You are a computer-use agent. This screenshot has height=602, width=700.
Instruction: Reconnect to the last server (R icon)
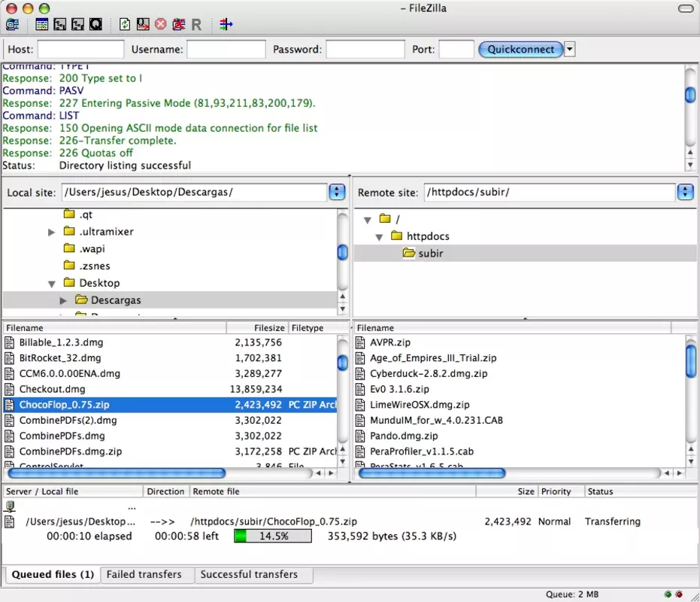point(196,24)
